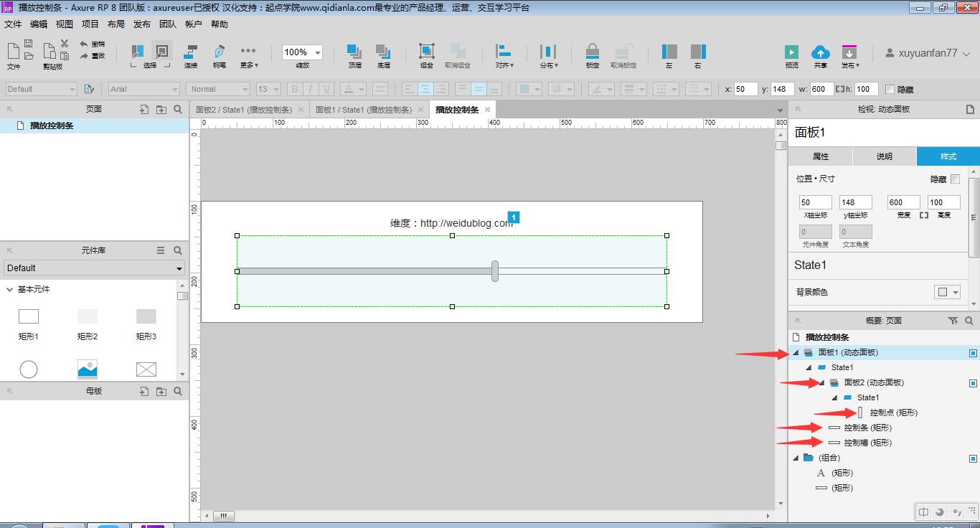This screenshot has width=980, height=528.
Task: Open the Default library dropdown in 元件库
Action: (x=94, y=268)
